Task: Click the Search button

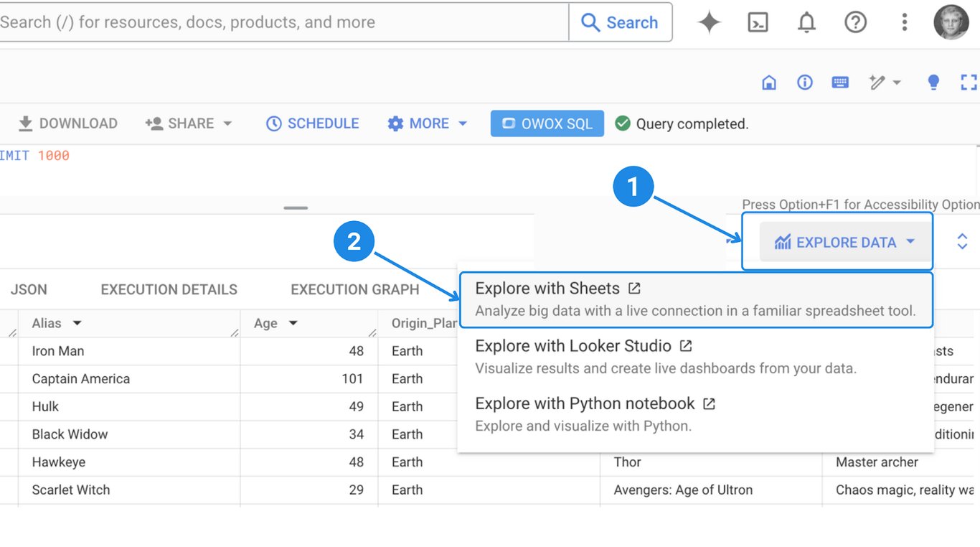Action: (620, 22)
